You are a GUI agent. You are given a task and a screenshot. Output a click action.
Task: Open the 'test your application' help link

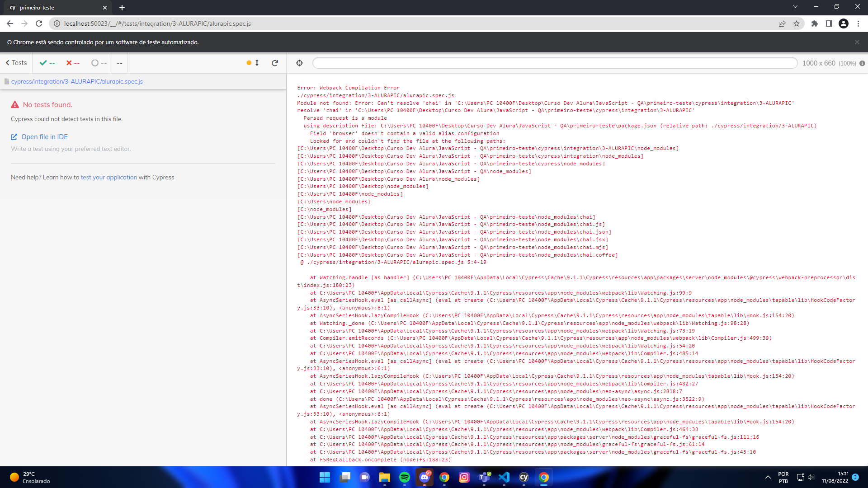(109, 178)
